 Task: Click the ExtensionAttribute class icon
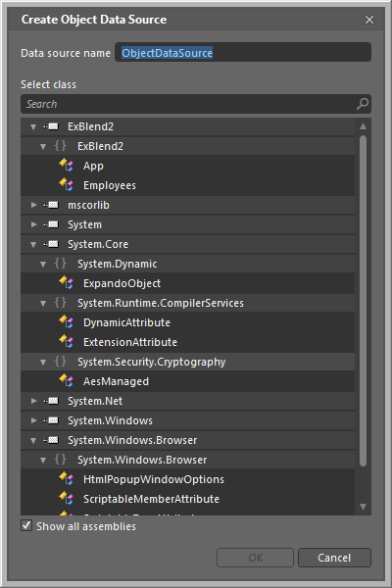point(66,341)
